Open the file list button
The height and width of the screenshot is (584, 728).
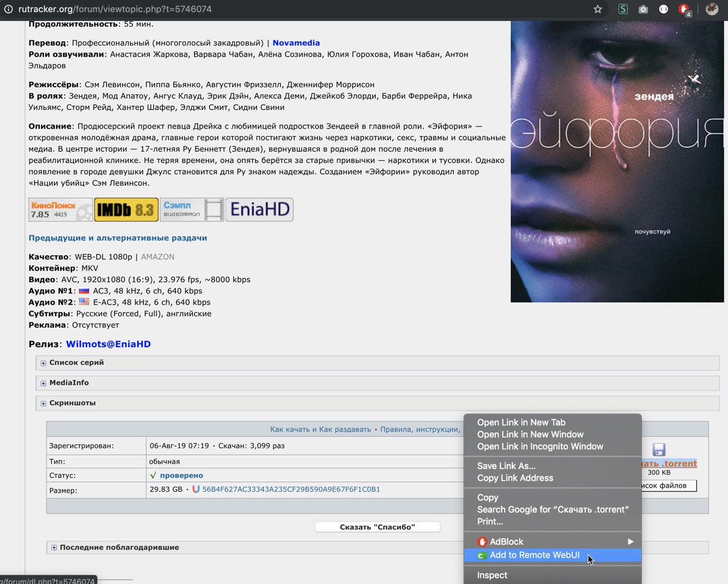click(668, 486)
